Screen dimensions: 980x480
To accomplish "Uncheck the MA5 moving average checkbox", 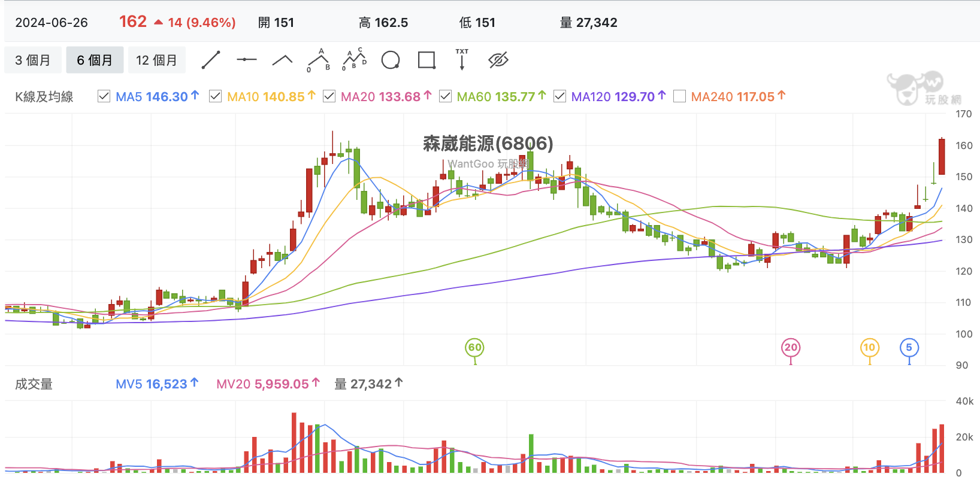I will 104,96.
